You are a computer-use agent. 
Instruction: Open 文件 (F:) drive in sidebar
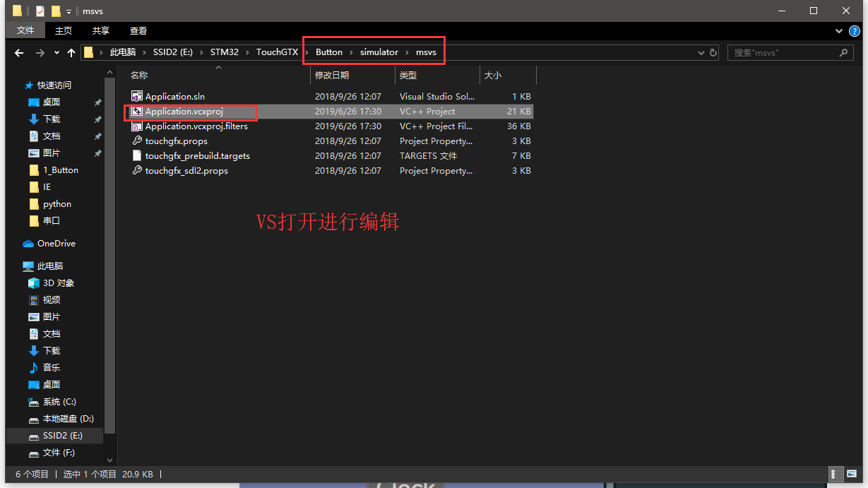59,453
